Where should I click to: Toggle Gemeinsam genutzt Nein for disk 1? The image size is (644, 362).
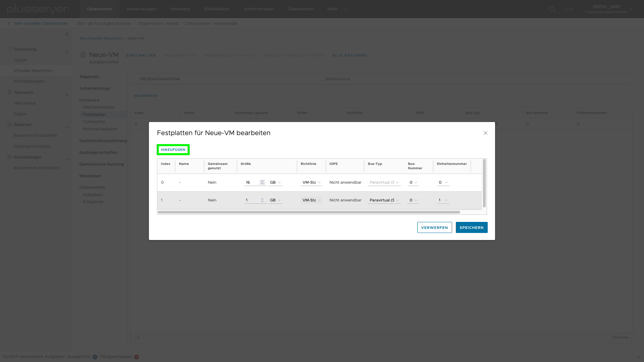[x=212, y=200]
